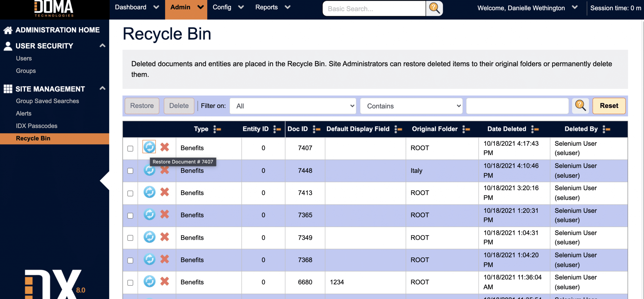Click the red delete X for document 7448
The height and width of the screenshot is (299, 644).
coord(164,170)
